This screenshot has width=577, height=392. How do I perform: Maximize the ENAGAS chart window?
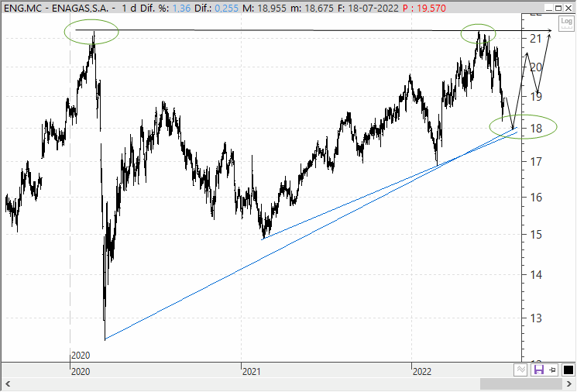pyautogui.click(x=558, y=8)
